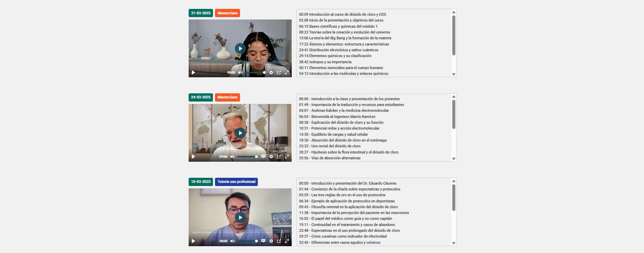Click the small play icon on the 10-03-2025 video
644x253 pixels.
(193, 241)
